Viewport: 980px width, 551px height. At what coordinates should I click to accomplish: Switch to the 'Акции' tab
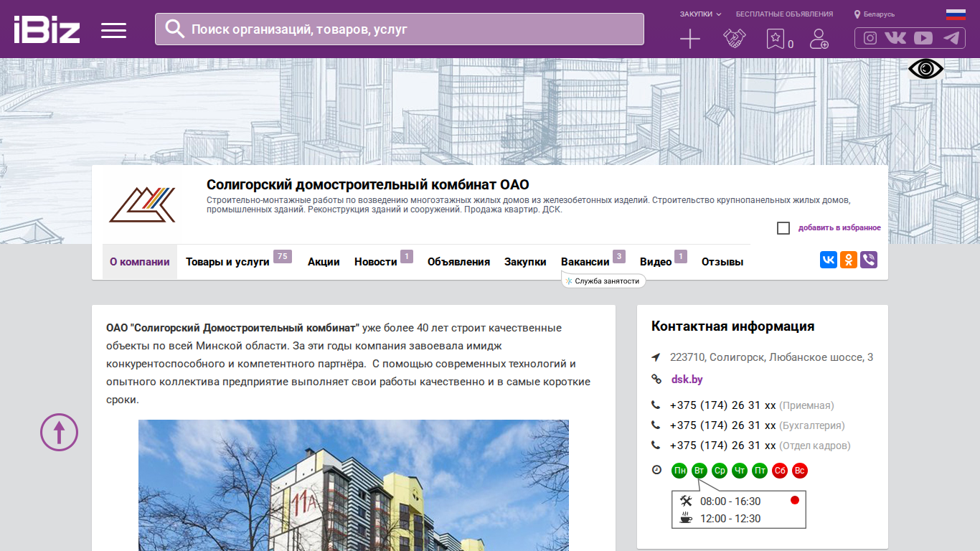point(324,262)
